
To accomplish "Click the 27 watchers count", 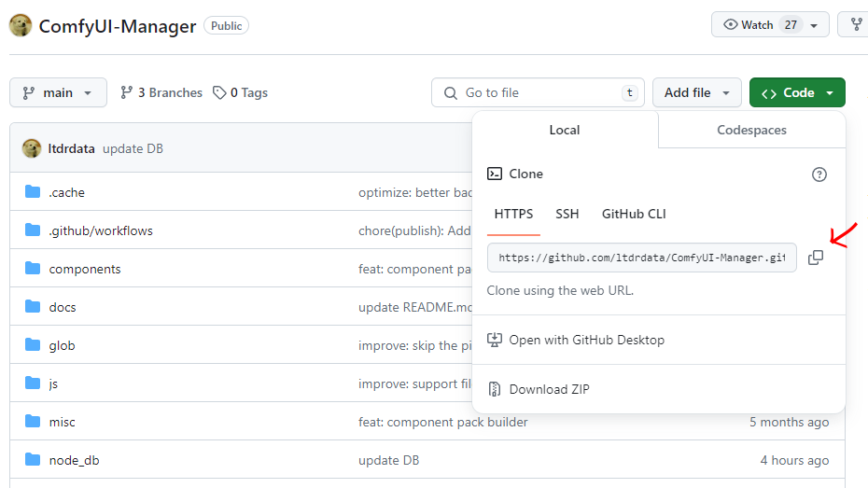I will pyautogui.click(x=791, y=25).
